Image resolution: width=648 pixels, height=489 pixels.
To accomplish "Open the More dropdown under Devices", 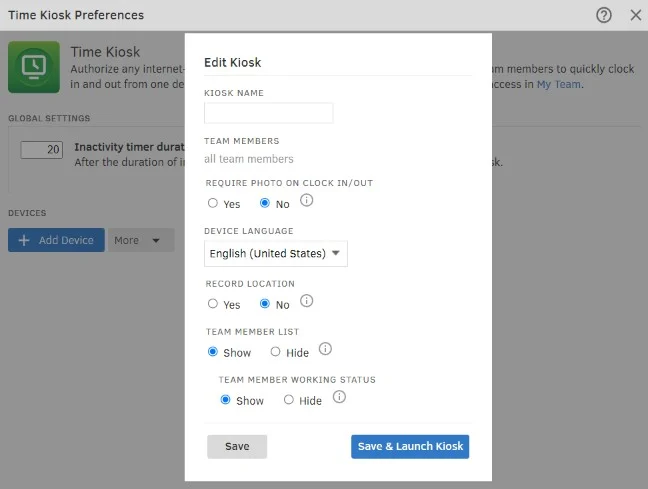I will tap(141, 240).
